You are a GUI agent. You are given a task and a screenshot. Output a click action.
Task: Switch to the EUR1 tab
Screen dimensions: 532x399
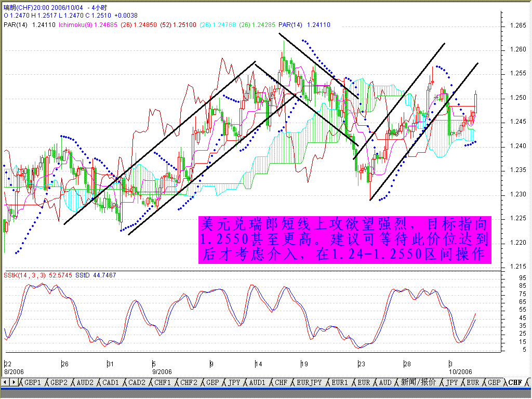(x=340, y=382)
